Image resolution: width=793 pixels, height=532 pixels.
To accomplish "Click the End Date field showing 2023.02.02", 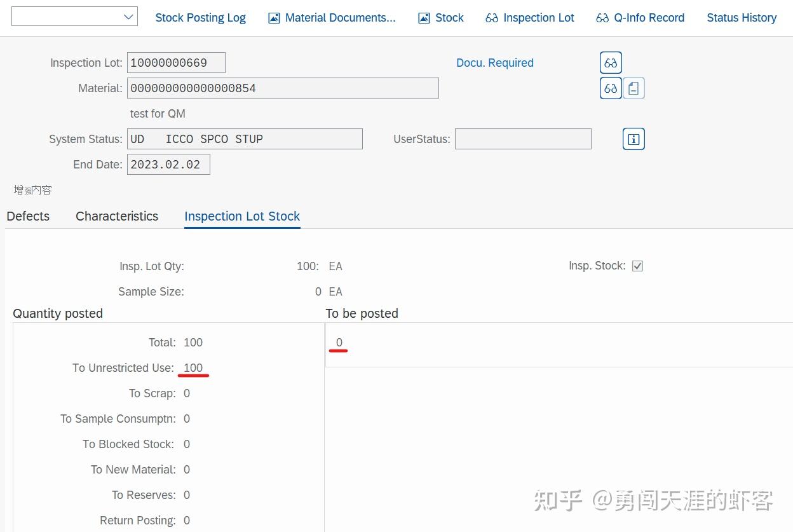I will 168,164.
